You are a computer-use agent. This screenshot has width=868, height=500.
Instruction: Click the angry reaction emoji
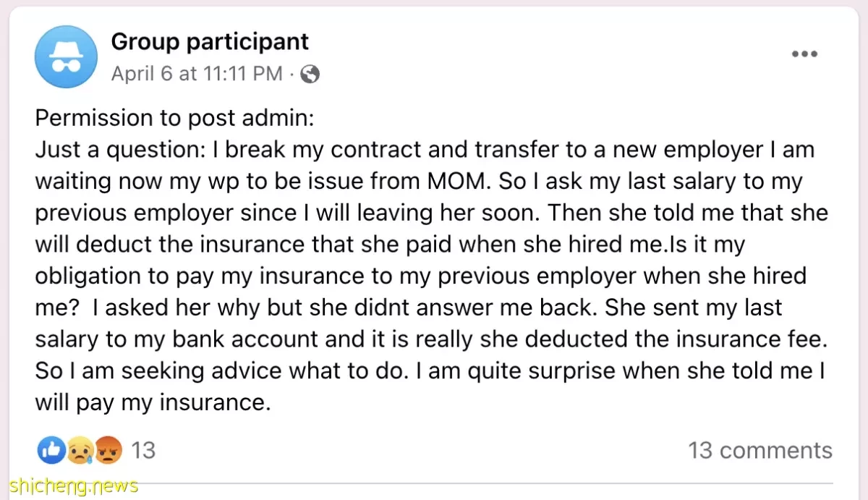tap(109, 451)
